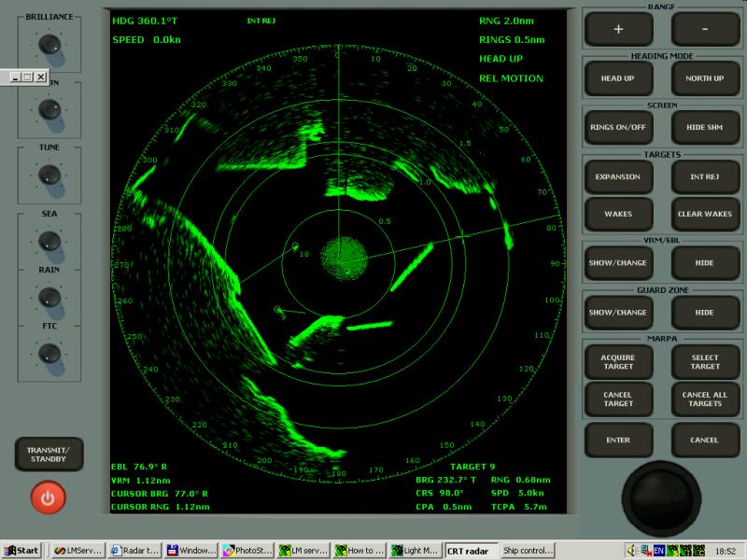Screen dimensions: 747x560
Task: Switch heading mode to North Up
Action: [705, 78]
